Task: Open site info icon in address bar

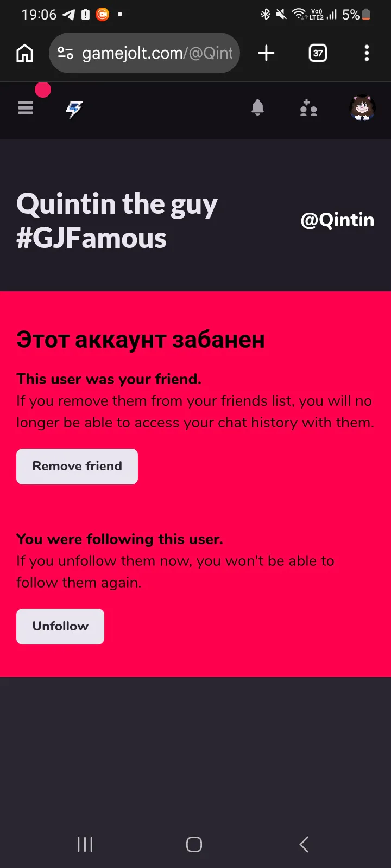Action: click(x=66, y=53)
